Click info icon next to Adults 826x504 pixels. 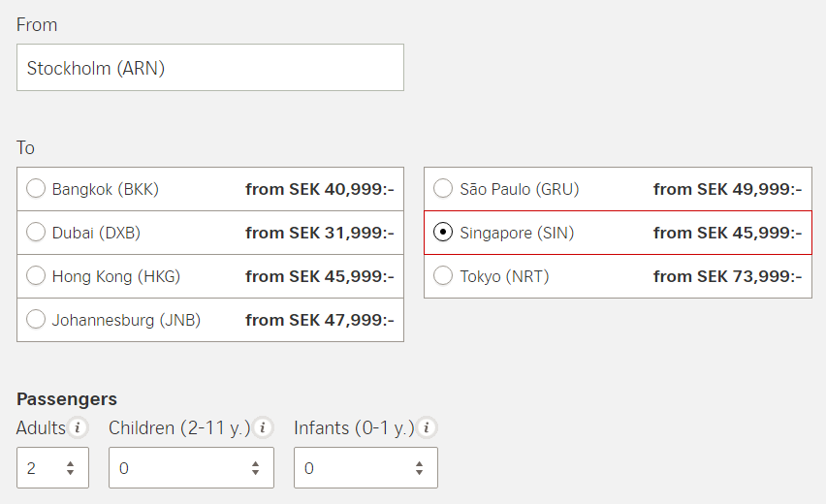tap(79, 427)
